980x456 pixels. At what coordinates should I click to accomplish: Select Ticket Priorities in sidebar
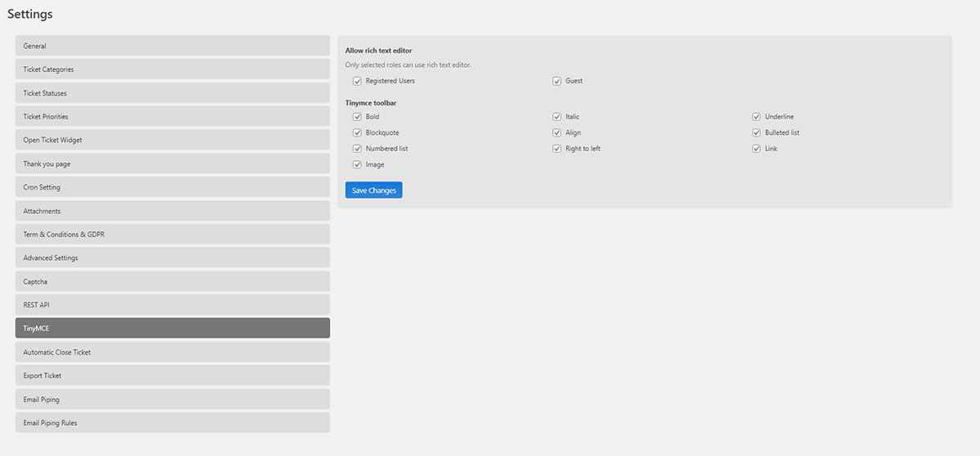tap(172, 117)
